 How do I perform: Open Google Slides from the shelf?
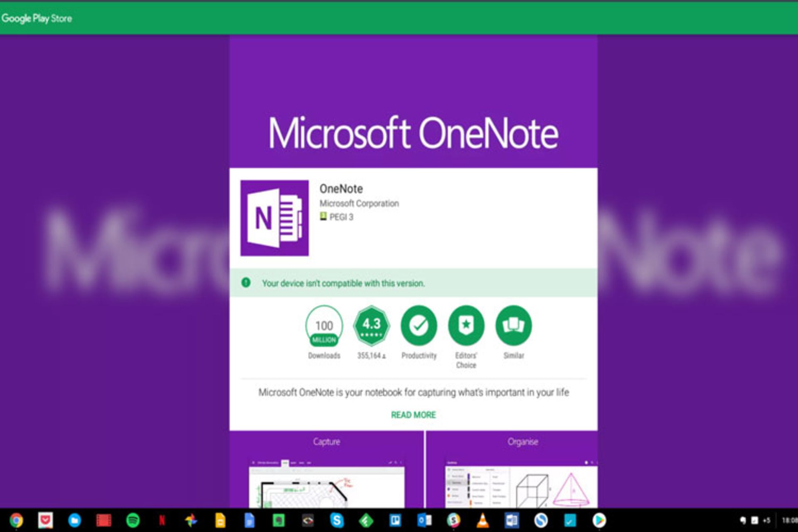click(220, 520)
